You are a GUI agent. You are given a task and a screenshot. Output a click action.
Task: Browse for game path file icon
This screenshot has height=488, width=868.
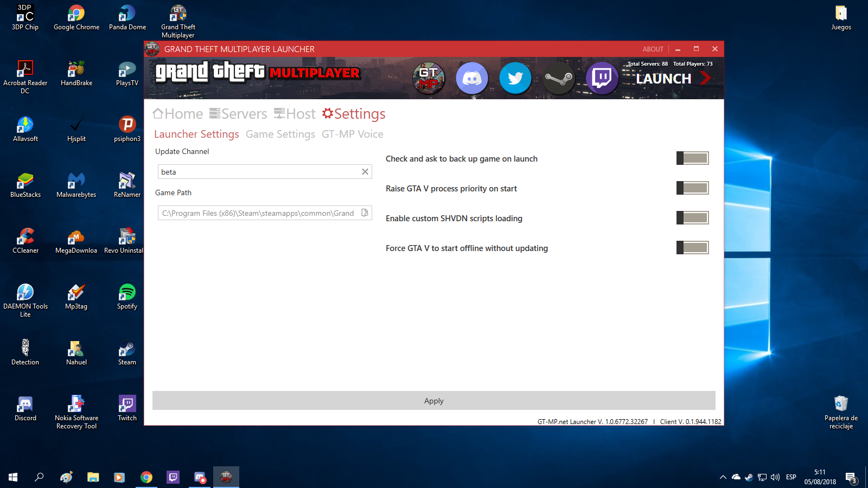[x=365, y=213]
